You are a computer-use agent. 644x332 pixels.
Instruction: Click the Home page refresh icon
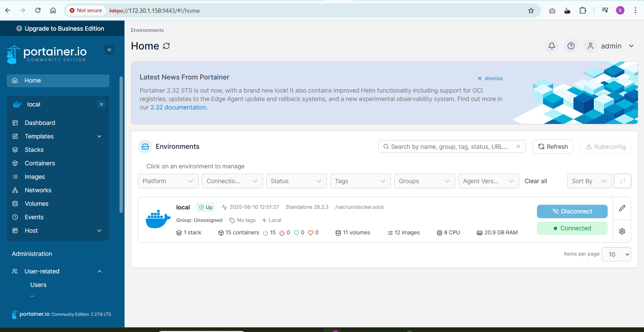pos(166,46)
